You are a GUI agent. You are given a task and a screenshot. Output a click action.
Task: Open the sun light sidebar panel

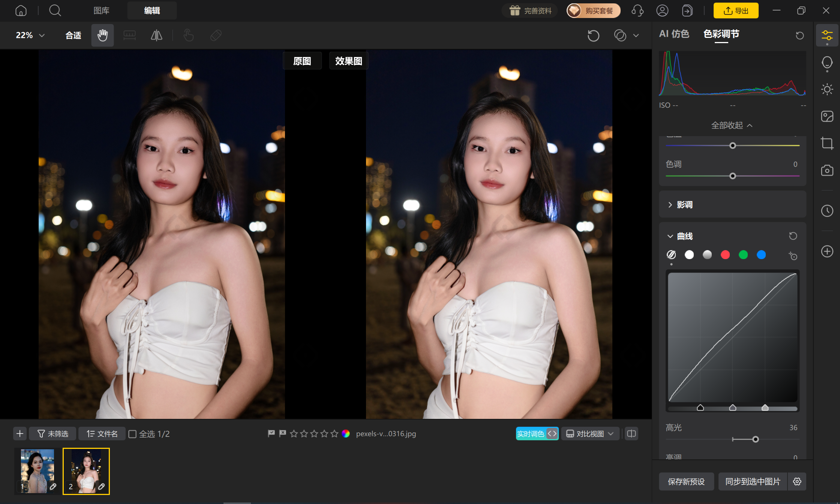pyautogui.click(x=827, y=89)
